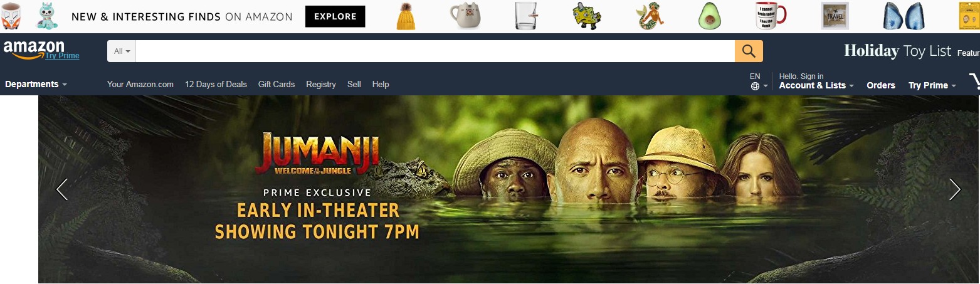Image resolution: width=980 pixels, height=284 pixels.
Task: Click inside the Amazon search field
Action: coord(435,51)
